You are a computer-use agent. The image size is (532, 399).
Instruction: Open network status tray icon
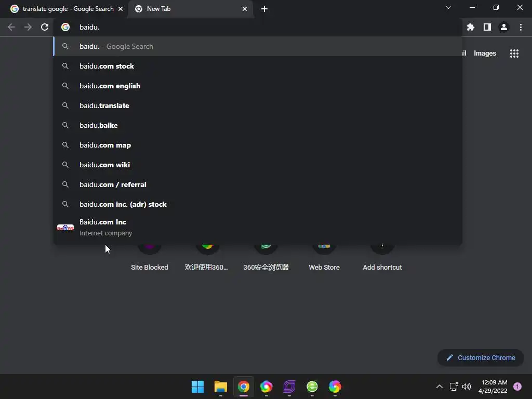(x=454, y=387)
